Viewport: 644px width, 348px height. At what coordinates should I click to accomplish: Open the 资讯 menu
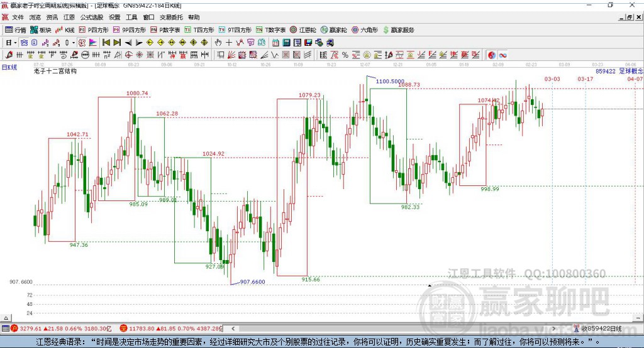tap(52, 17)
